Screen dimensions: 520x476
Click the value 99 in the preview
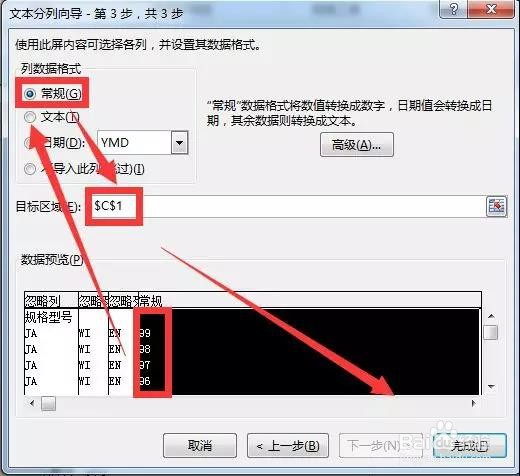point(145,333)
